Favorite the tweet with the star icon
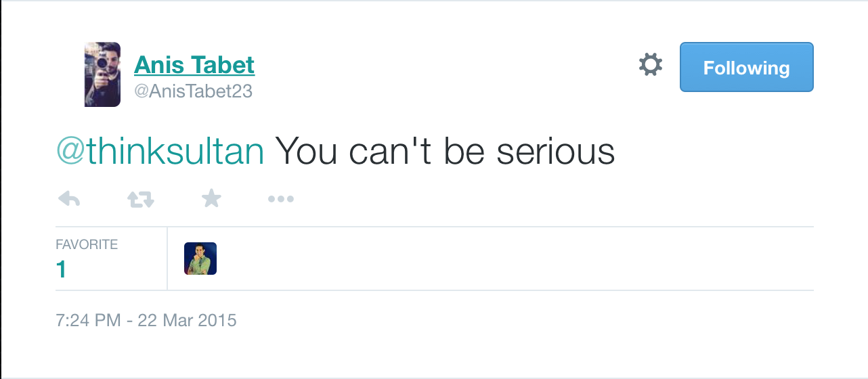The image size is (868, 379). pyautogui.click(x=212, y=198)
